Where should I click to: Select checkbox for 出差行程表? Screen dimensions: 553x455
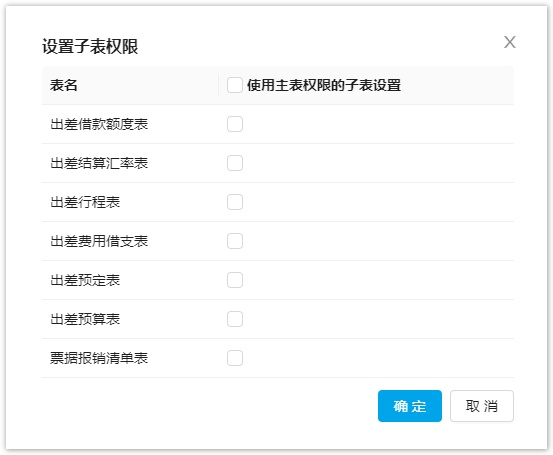(235, 202)
